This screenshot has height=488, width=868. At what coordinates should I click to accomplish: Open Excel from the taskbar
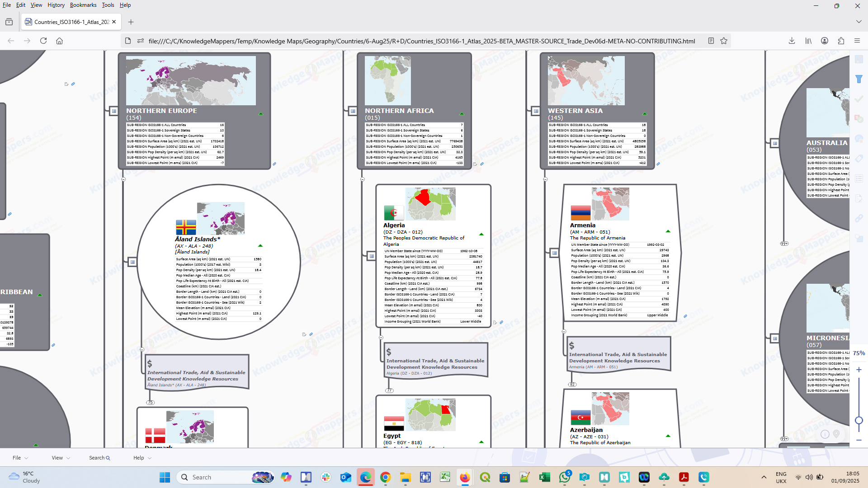[545, 477]
